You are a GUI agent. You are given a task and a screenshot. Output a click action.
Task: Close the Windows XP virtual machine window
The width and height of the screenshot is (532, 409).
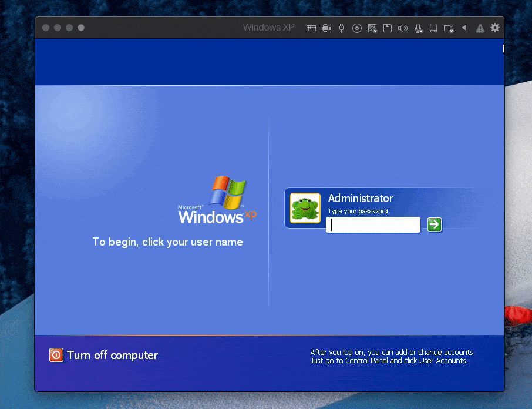pyautogui.click(x=46, y=28)
